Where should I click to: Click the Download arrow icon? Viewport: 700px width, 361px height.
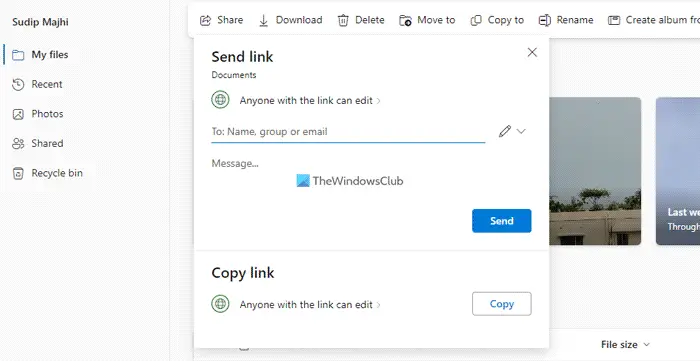coord(263,20)
